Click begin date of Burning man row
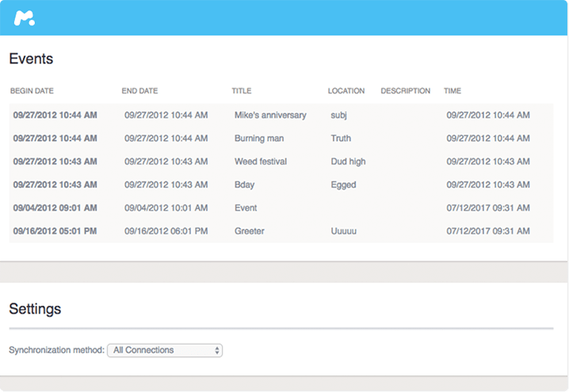Viewport: 569px width, 392px height. pyautogui.click(x=55, y=139)
